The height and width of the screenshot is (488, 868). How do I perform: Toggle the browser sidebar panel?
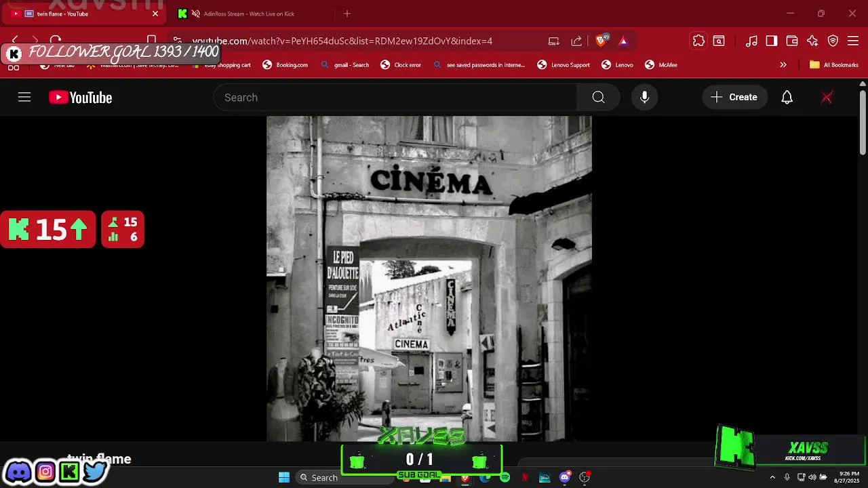[772, 41]
